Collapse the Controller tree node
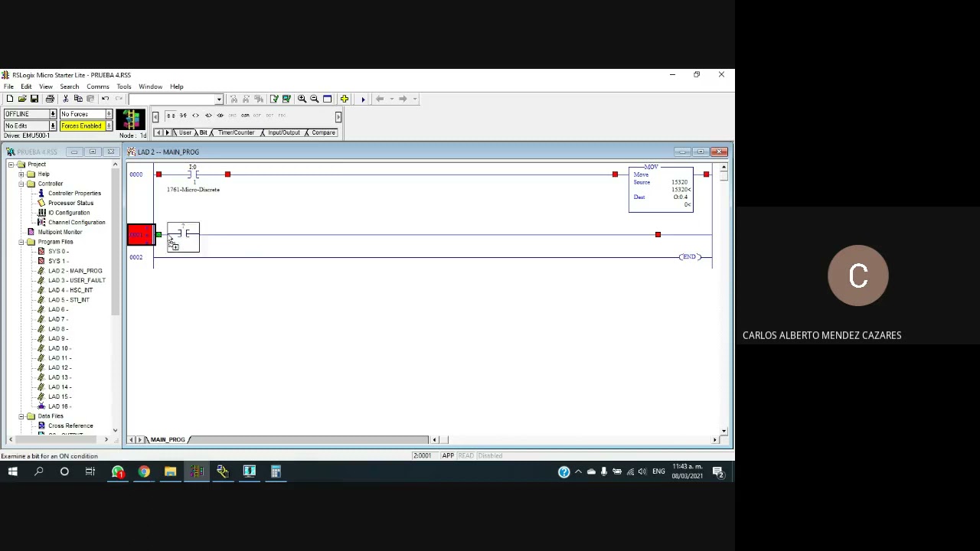The height and width of the screenshot is (551, 980). pyautogui.click(x=21, y=184)
